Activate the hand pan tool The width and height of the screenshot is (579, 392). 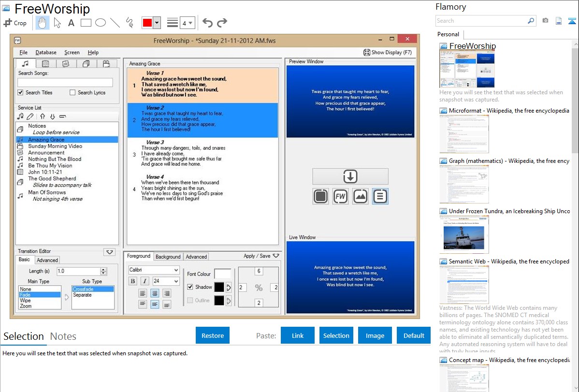pyautogui.click(x=42, y=23)
